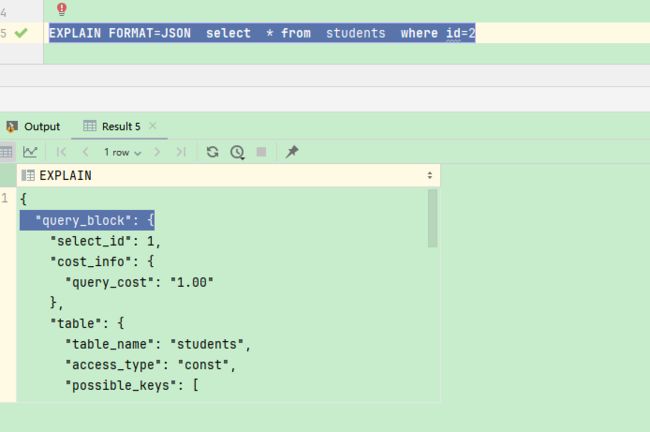Viewport: 650px width, 432px height.
Task: Click the students table name in the query
Action: 356,33
